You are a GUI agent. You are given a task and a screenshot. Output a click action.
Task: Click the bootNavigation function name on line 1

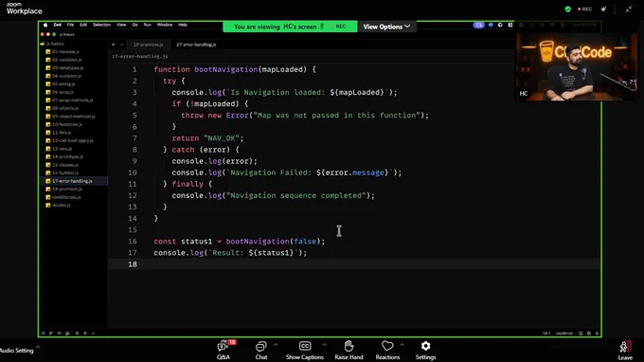(226, 69)
